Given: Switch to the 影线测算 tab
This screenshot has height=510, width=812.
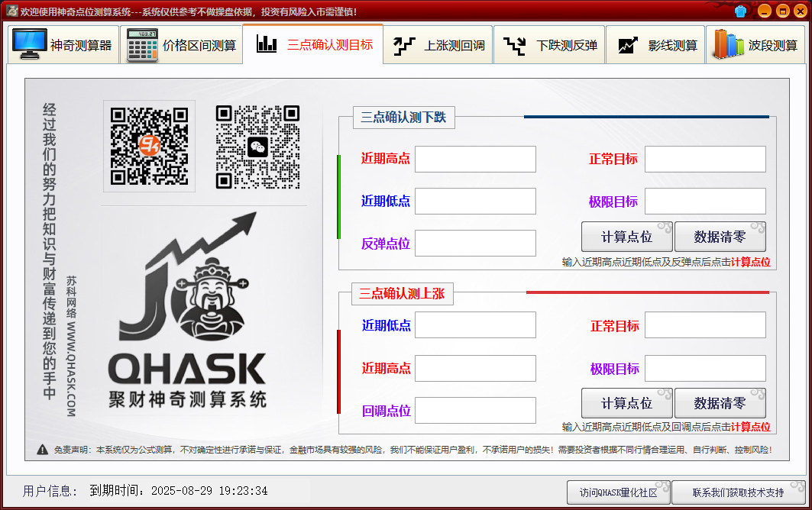Looking at the screenshot, I should coord(655,44).
